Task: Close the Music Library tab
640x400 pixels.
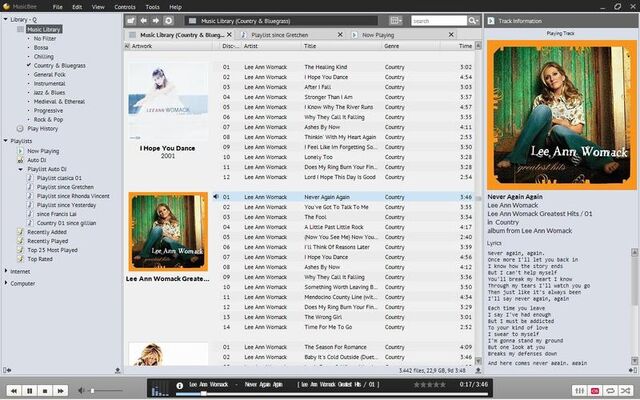Action: [x=229, y=35]
